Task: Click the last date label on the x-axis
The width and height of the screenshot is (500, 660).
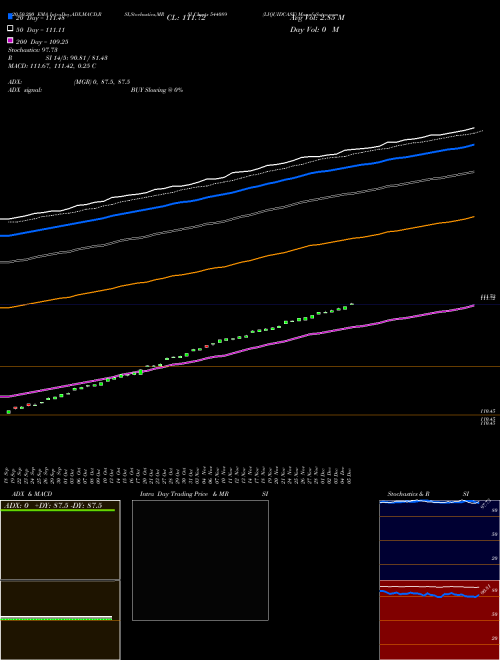Action: 348,474
